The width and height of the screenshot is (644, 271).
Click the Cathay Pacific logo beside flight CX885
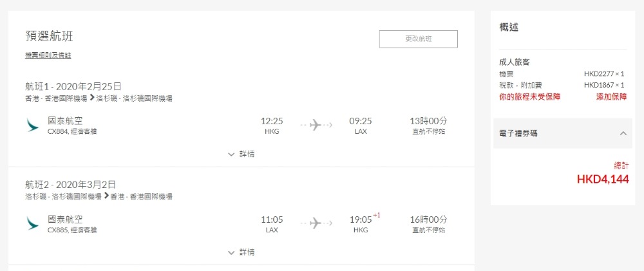click(x=32, y=223)
